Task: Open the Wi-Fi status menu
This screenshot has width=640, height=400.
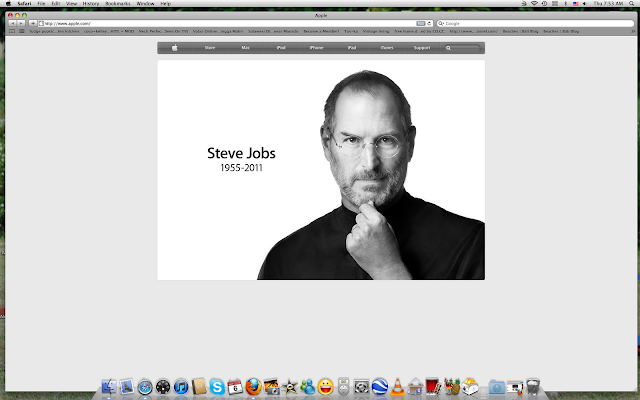Action: [x=534, y=3]
